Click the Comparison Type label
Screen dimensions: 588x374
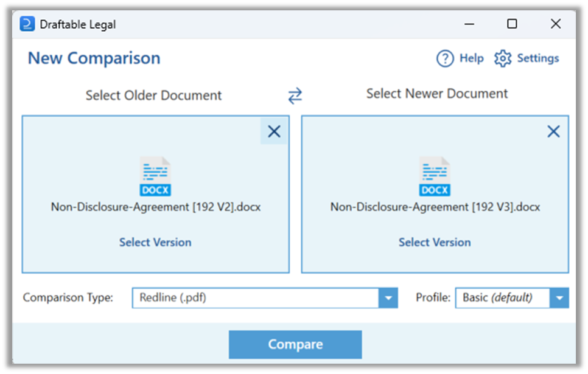68,297
